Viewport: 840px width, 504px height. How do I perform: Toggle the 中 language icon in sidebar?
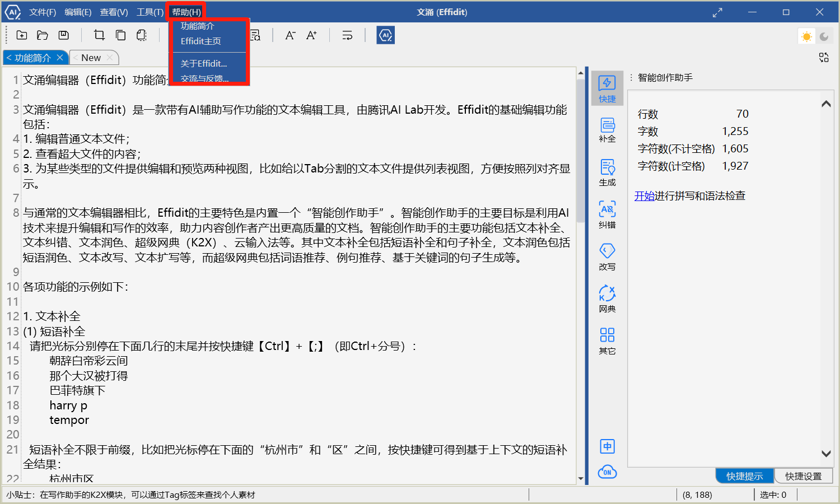point(607,446)
